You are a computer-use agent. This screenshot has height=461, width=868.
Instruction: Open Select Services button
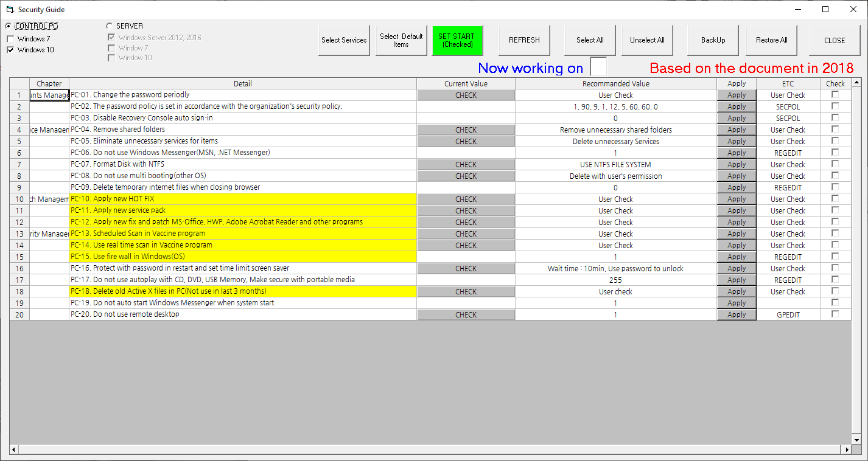point(344,41)
